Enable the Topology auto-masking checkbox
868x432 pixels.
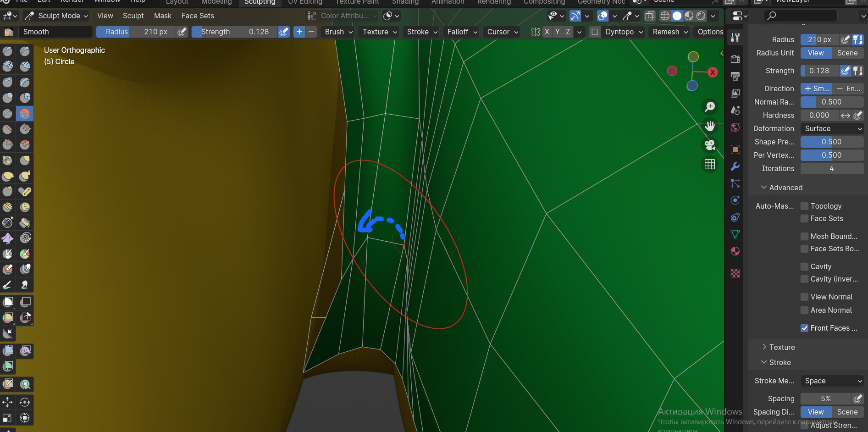coord(804,206)
